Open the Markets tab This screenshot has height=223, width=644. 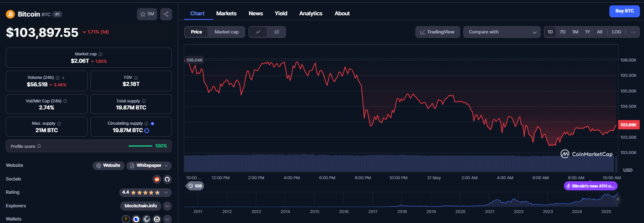[226, 13]
